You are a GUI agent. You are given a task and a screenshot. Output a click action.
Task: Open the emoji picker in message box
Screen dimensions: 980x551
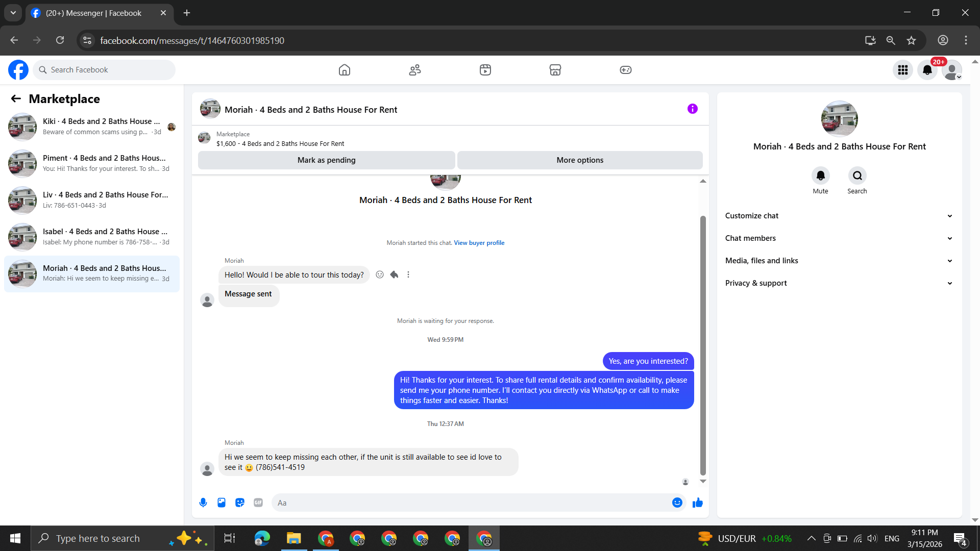(x=677, y=503)
